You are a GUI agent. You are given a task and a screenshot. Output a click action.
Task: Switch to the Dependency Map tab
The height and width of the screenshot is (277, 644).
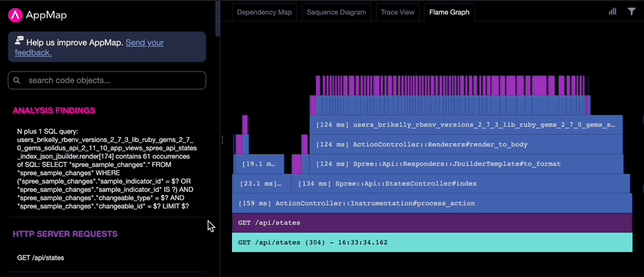point(265,12)
